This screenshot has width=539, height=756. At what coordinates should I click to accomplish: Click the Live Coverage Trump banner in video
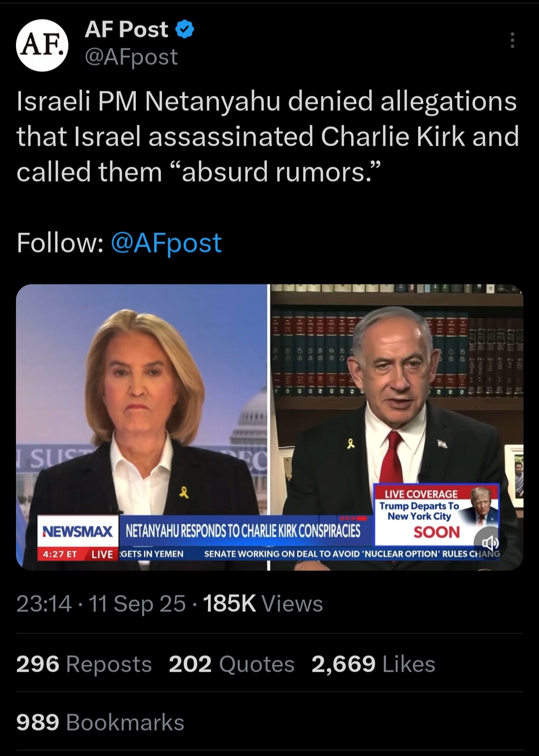point(437,514)
